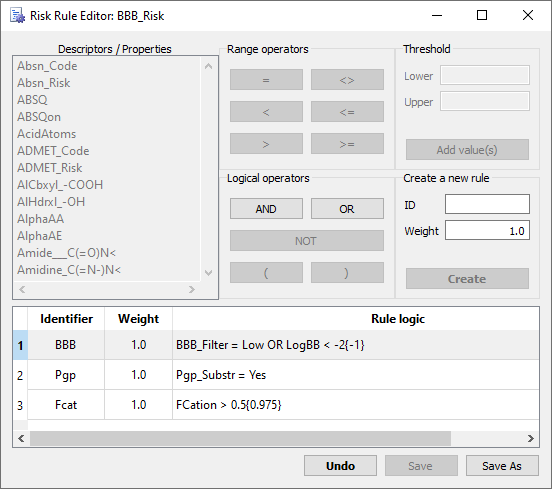Screen dimensions: 552x489
Task: Click the BBB_Filter = Low OR LogBB rule logic
Action: coord(356,345)
